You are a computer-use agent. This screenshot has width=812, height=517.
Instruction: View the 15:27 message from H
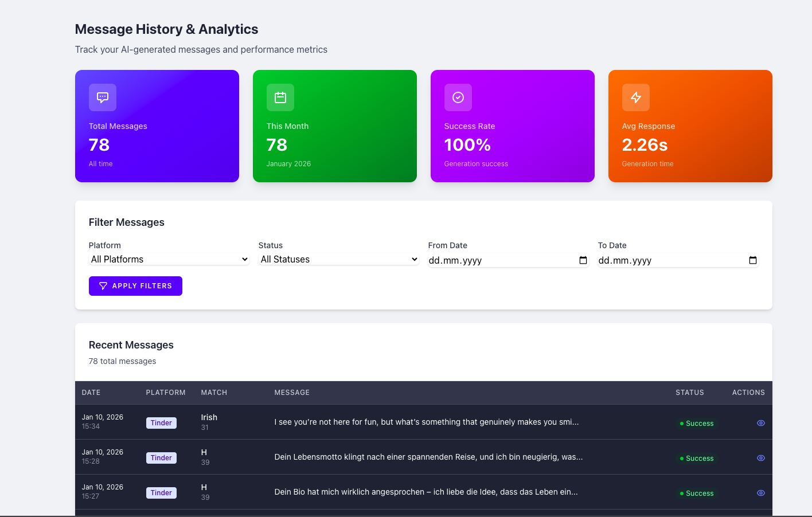760,492
